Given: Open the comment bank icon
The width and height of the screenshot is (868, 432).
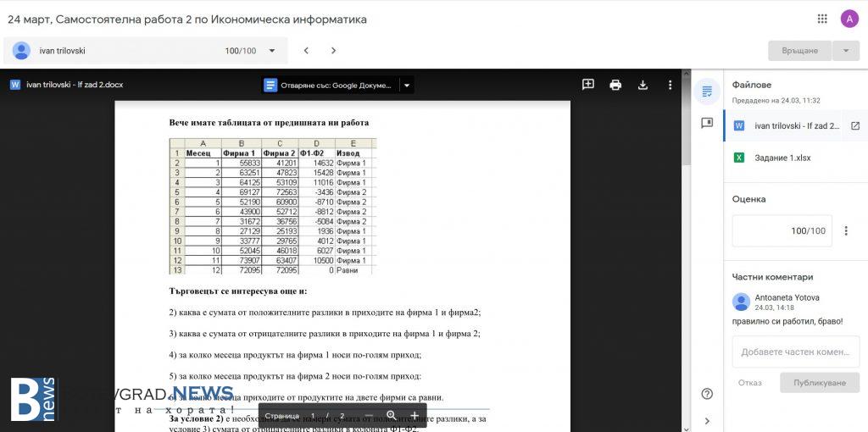Looking at the screenshot, I should point(707,123).
